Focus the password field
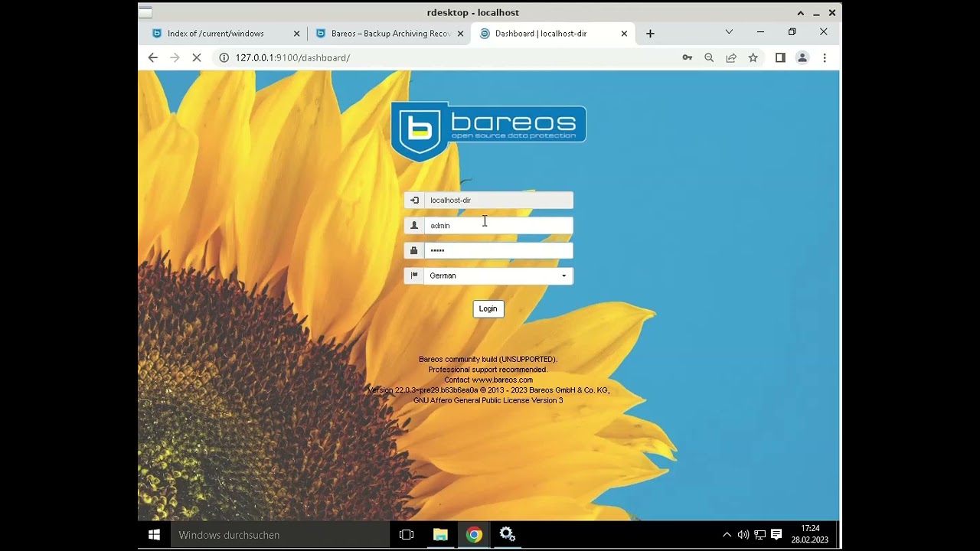Screen dimensions: 980x551 tap(498, 250)
